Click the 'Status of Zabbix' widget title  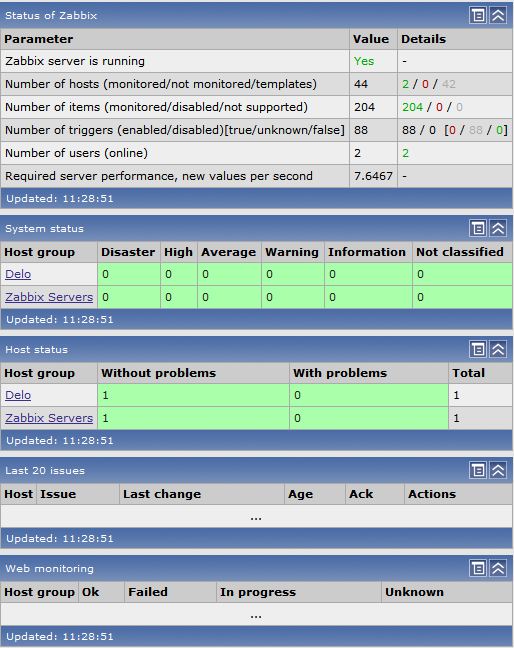pos(51,16)
